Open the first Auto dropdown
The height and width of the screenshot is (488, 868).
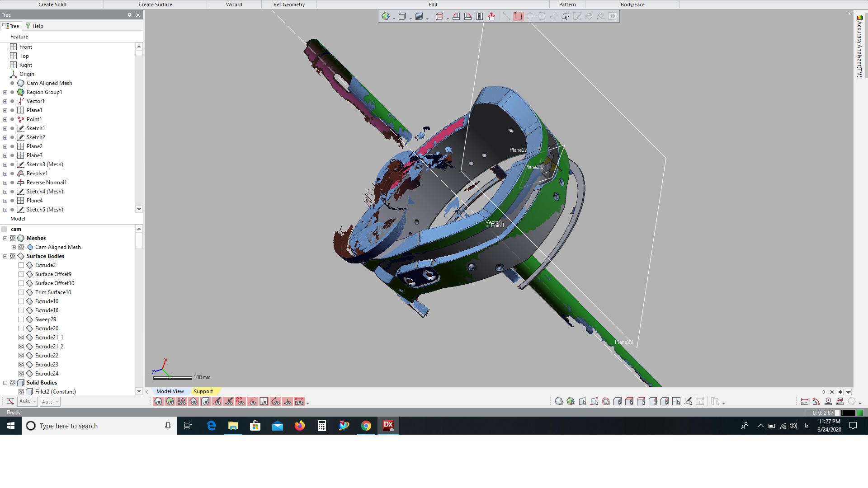click(x=28, y=401)
